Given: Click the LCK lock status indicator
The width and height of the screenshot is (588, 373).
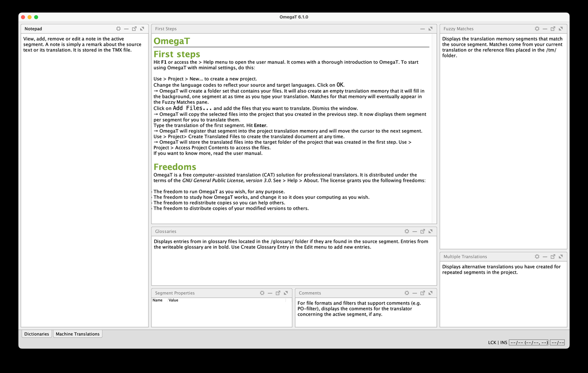Looking at the screenshot, I should 492,343.
